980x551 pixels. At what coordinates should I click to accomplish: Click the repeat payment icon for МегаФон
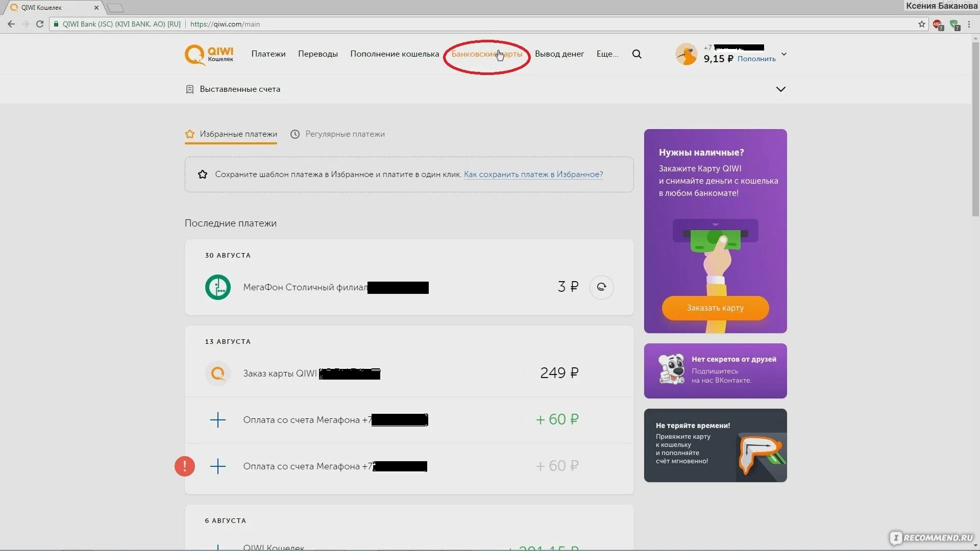[x=601, y=287]
